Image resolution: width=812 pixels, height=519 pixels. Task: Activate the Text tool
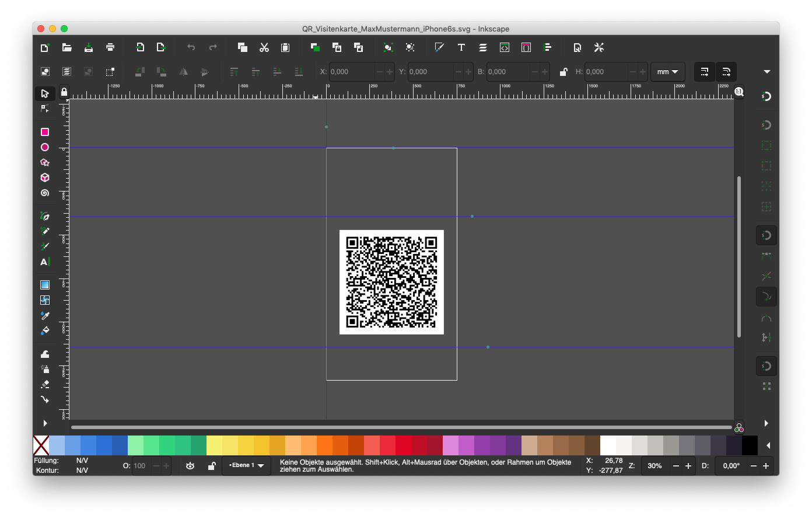coord(44,262)
